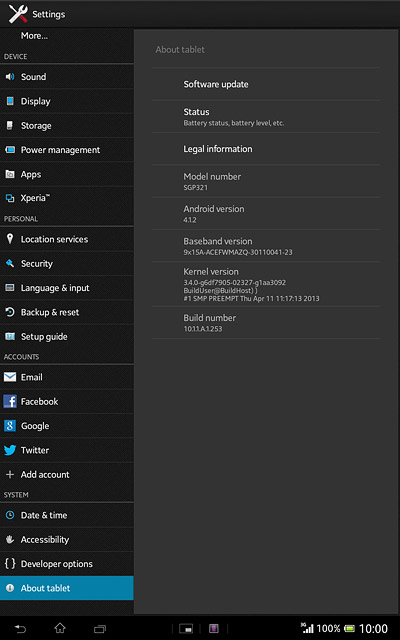Select the Storage icon
400x640 pixels.
coord(10,125)
